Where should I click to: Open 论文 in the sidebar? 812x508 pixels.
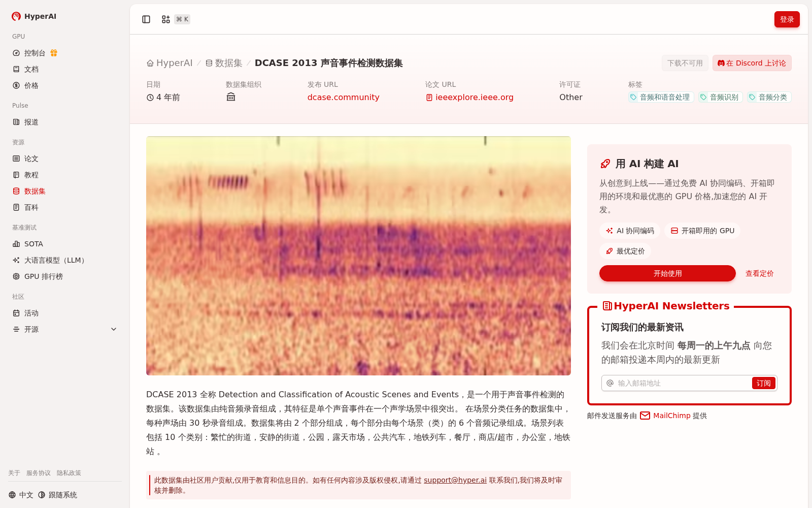65,158
